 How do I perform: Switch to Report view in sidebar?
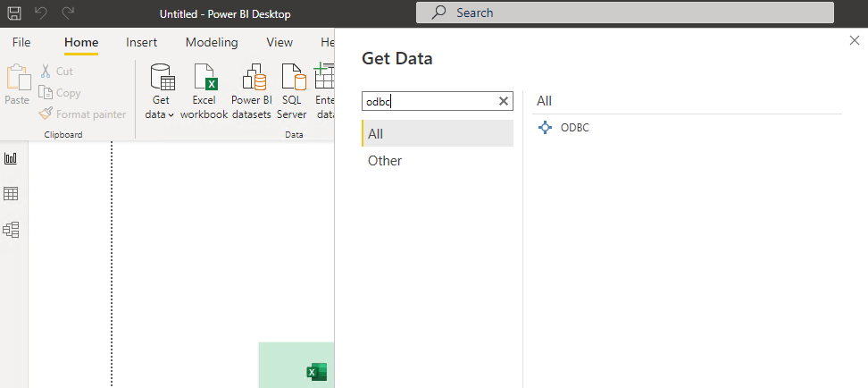[12, 158]
